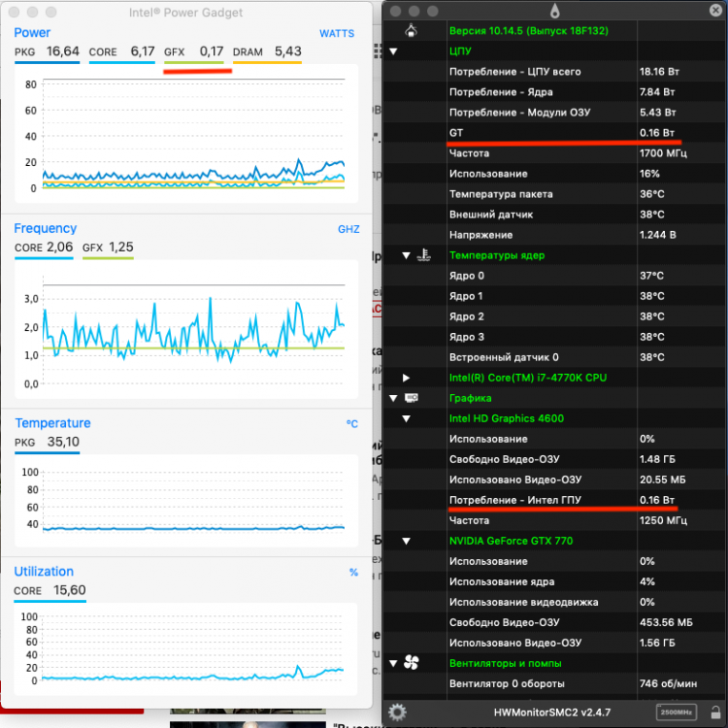Select the Потребление - Ядра row
This screenshot has height=728, width=728.
pos(555,92)
